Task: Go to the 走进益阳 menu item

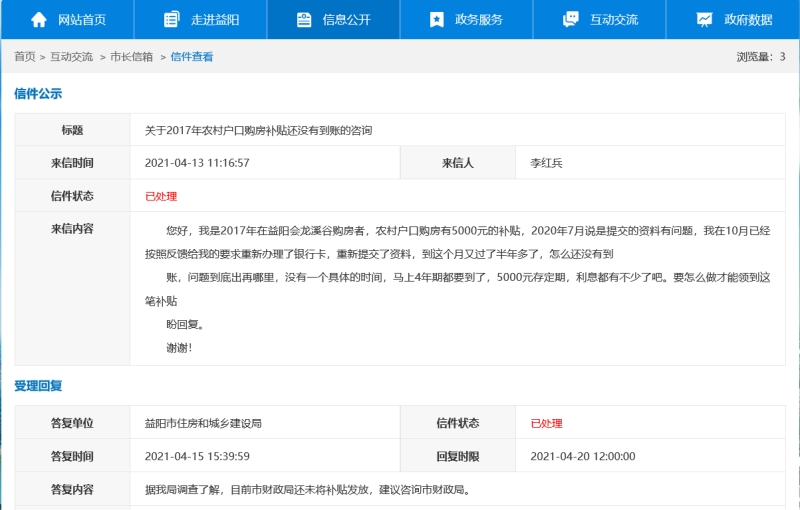Action: point(214,19)
